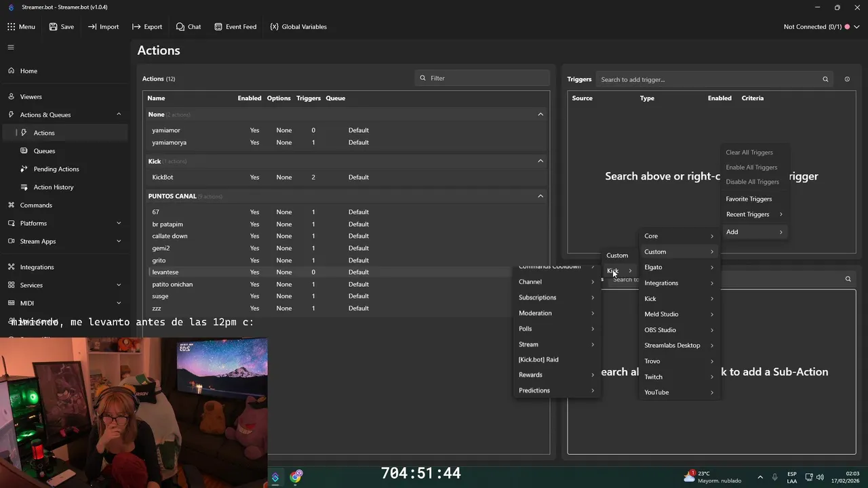This screenshot has width=868, height=488.
Task: Collapse the PUNTOS CANAL action group
Action: 540,196
